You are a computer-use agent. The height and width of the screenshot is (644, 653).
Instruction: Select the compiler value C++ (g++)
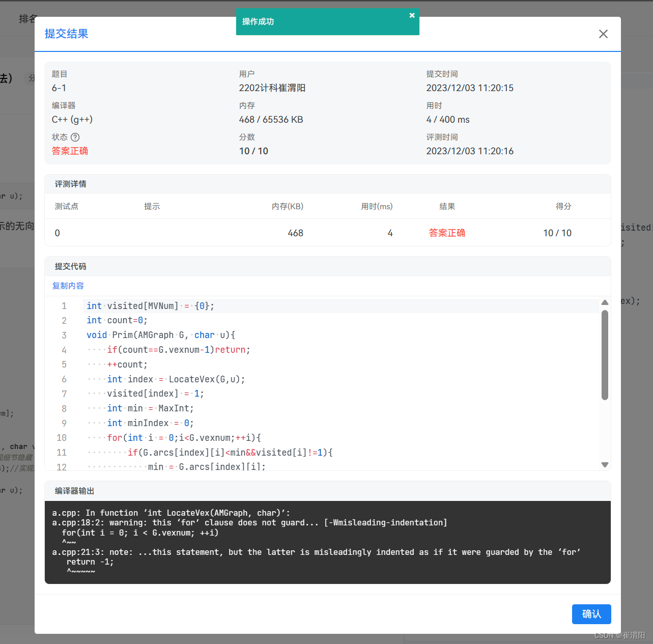(x=72, y=119)
